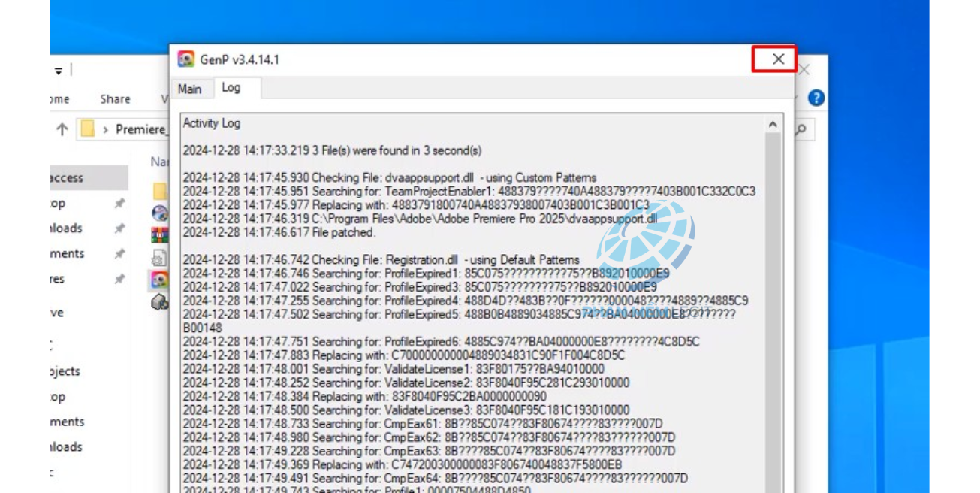980x493 pixels.
Task: Click the "Searching for: ValidateLicense1" log line
Action: (x=394, y=369)
